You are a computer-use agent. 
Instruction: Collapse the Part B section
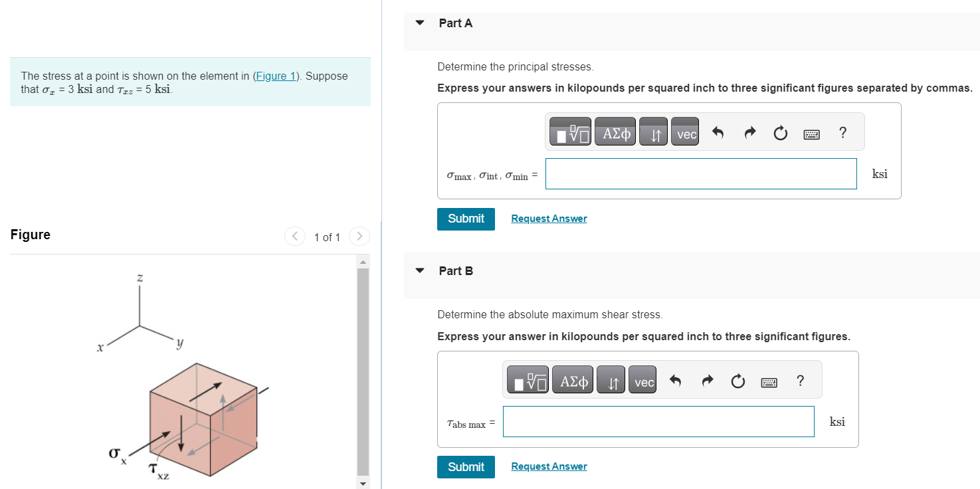[x=419, y=270]
